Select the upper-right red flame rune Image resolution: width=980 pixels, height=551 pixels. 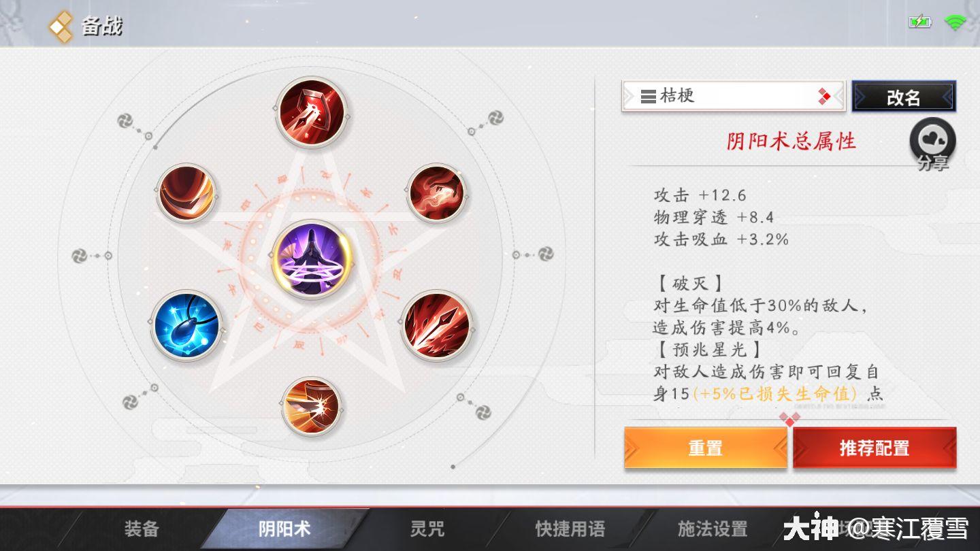tap(436, 194)
